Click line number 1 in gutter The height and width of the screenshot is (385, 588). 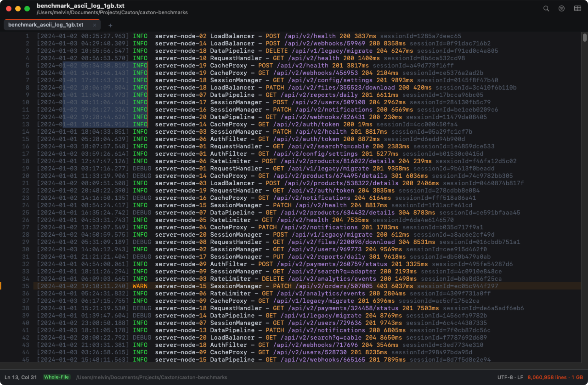(x=27, y=36)
